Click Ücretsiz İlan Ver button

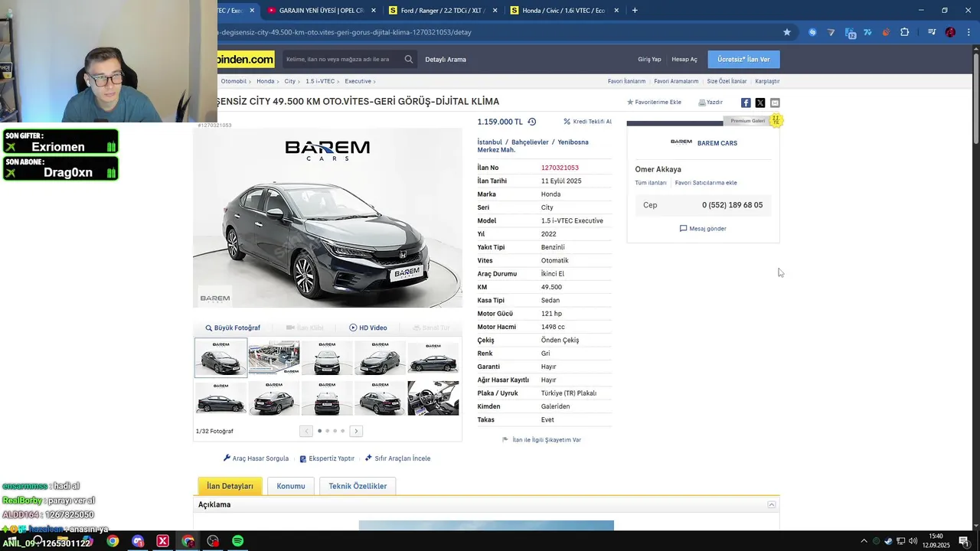(x=743, y=59)
